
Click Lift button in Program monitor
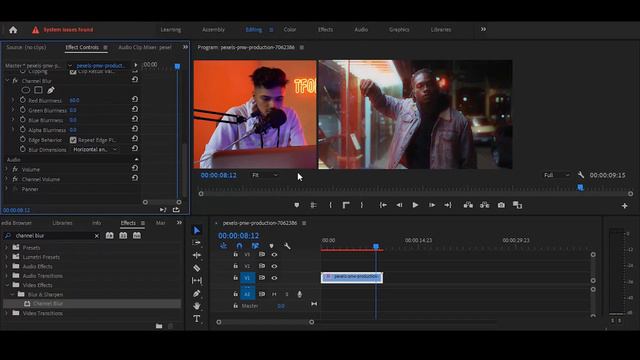468,205
